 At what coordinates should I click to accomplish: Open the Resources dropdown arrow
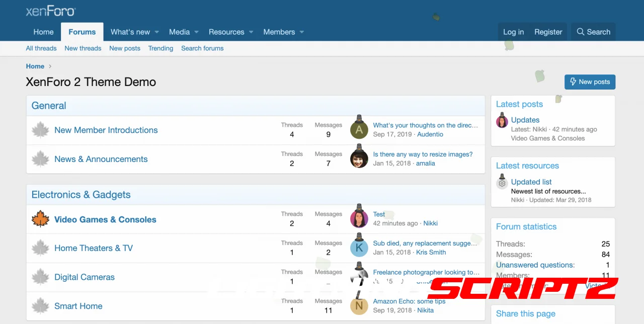[x=251, y=32]
